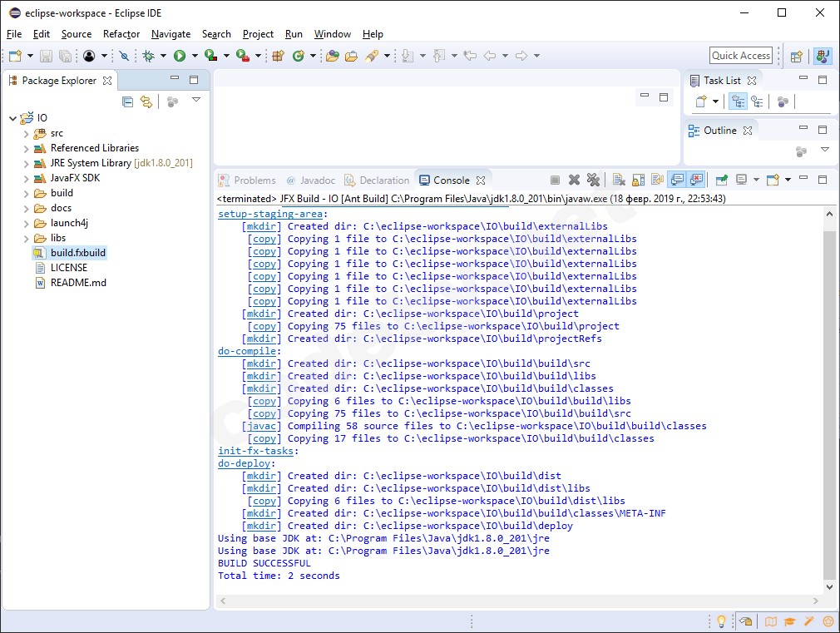This screenshot has height=633, width=840.
Task: Click the Clear Console icon
Action: 619,180
